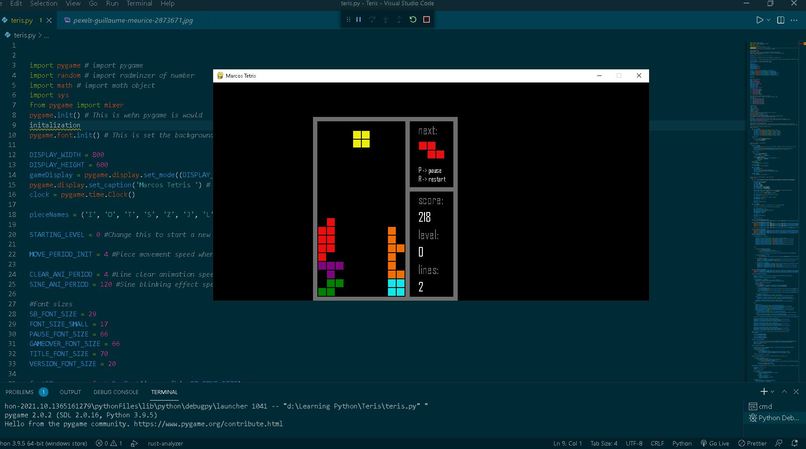Minimize the Marcos Tetris window
Viewport: 806px width, 449px height.
(599, 76)
